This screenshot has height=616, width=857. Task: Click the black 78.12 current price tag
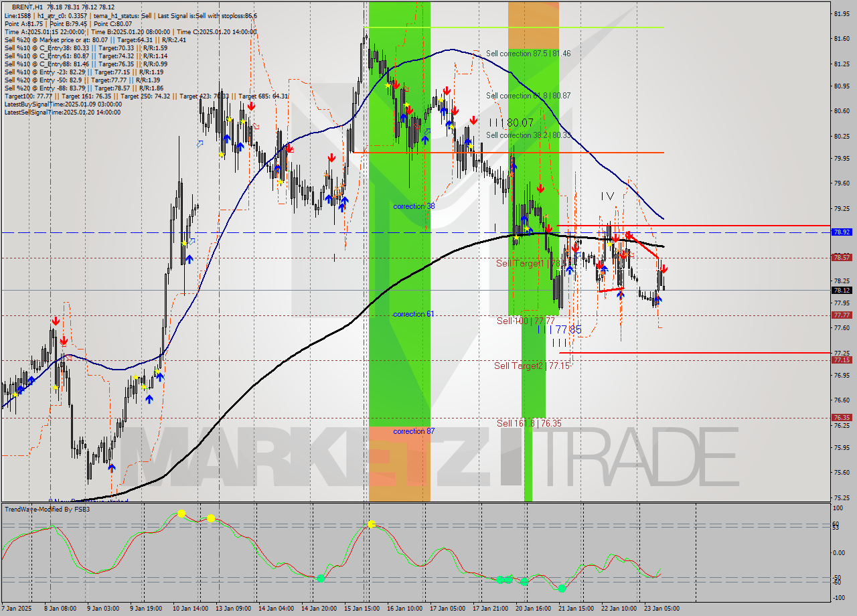point(842,291)
